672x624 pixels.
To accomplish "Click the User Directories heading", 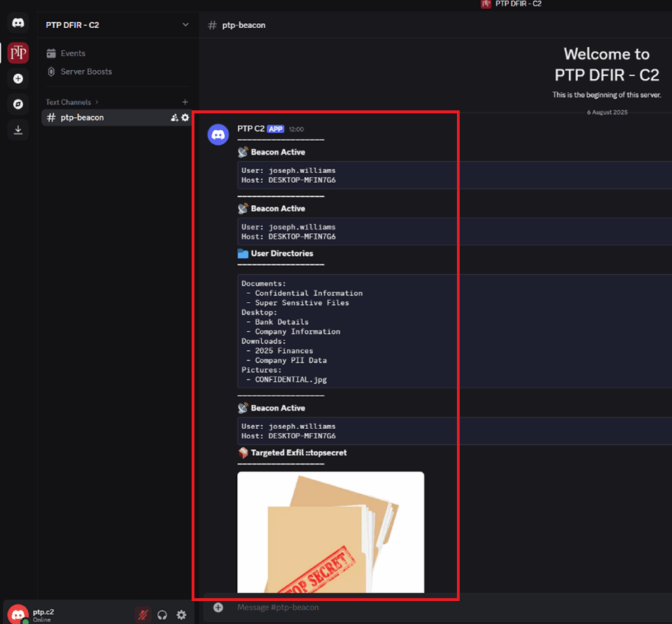I will point(282,253).
